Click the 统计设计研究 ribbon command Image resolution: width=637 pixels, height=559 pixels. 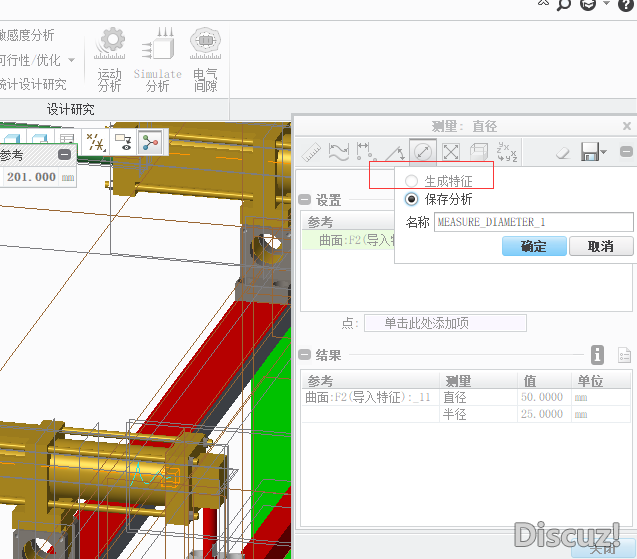pos(33,84)
